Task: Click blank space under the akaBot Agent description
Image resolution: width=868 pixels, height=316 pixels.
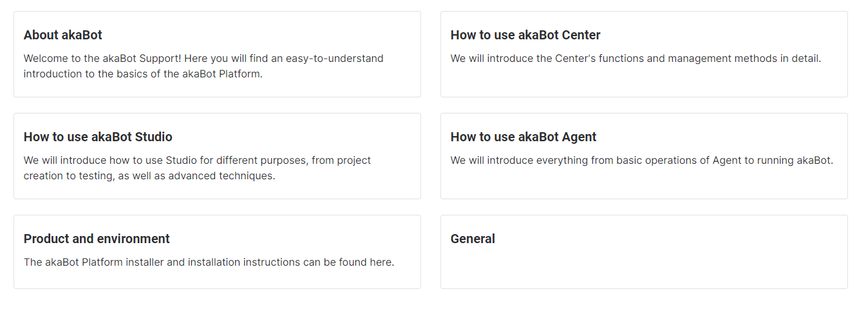Action: click(x=644, y=183)
